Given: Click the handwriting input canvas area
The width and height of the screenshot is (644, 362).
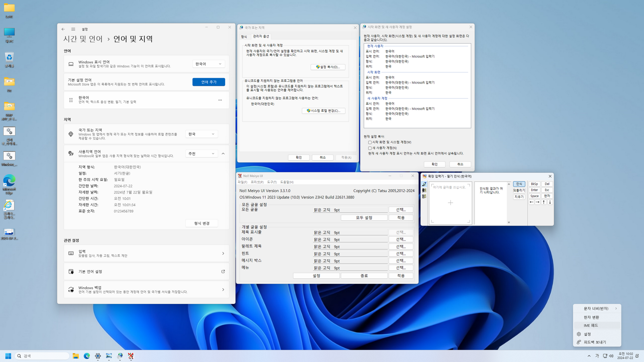Looking at the screenshot, I should coord(450,203).
